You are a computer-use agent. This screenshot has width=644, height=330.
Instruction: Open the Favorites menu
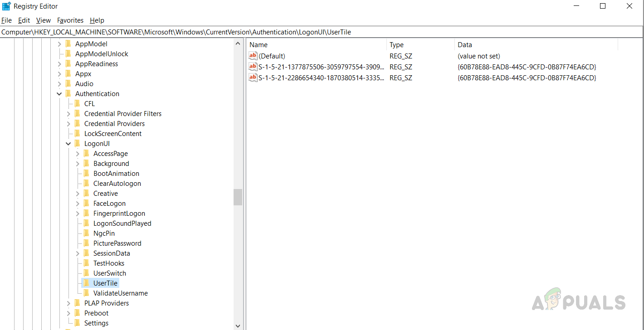(70, 20)
